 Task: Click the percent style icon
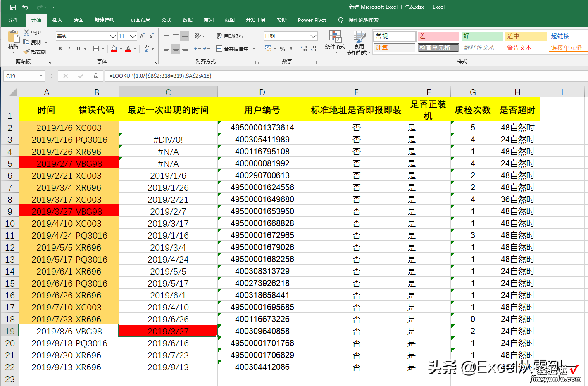(x=283, y=49)
